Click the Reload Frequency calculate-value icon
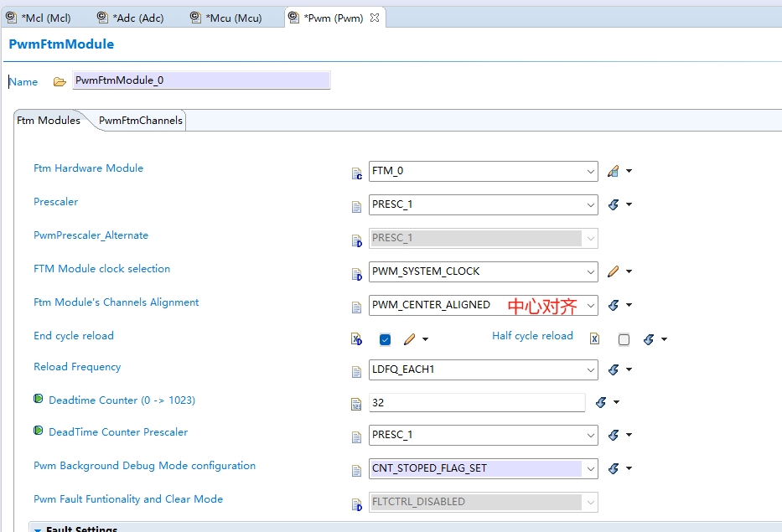The width and height of the screenshot is (782, 532). pyautogui.click(x=614, y=369)
